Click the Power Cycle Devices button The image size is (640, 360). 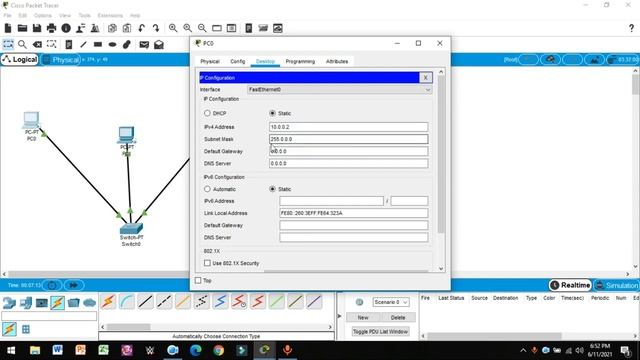coord(52,285)
